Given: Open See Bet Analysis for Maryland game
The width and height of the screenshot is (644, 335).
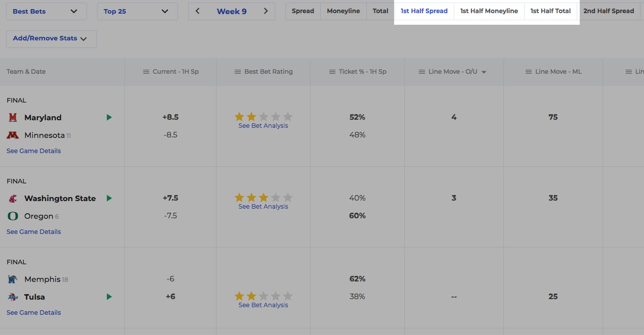Looking at the screenshot, I should tap(263, 126).
